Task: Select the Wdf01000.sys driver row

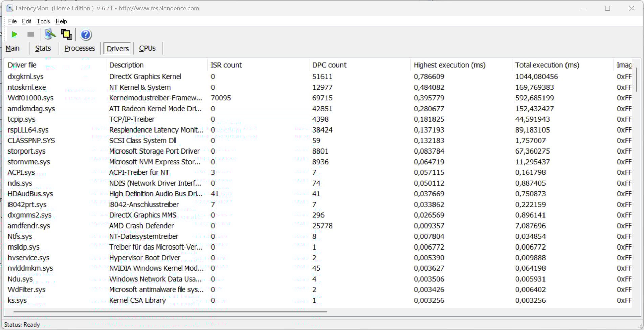Action: (x=318, y=98)
